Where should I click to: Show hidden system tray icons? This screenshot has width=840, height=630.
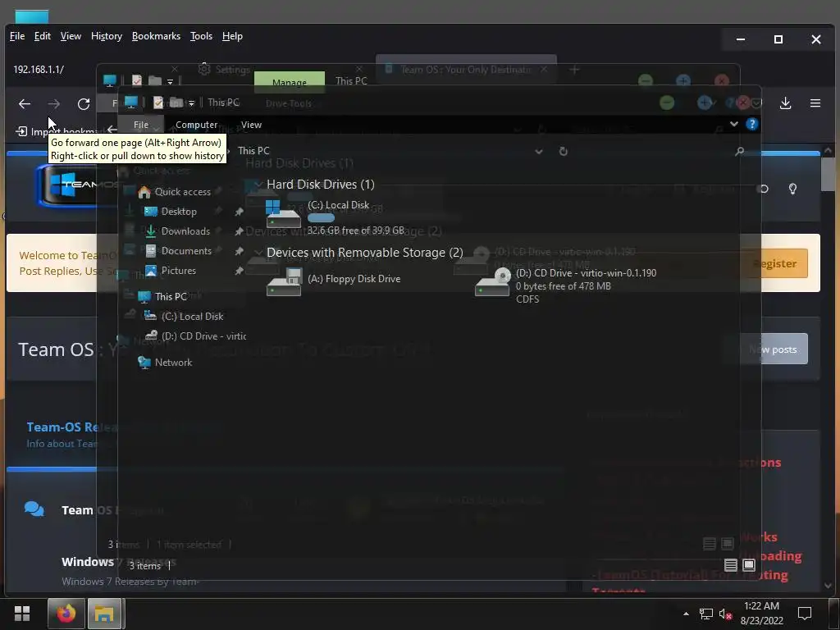(686, 614)
